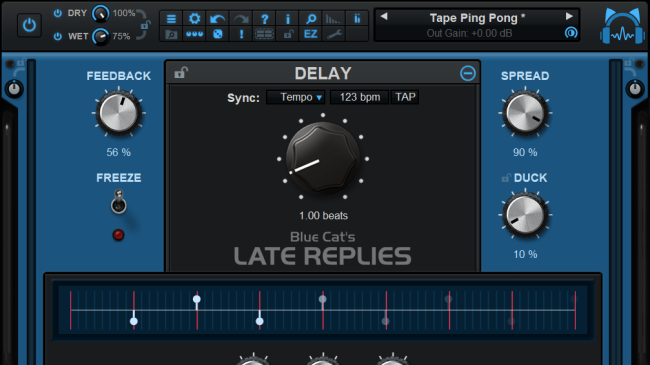Go to previous preset with left arrow
Screen dimensions: 650x365
pos(384,16)
